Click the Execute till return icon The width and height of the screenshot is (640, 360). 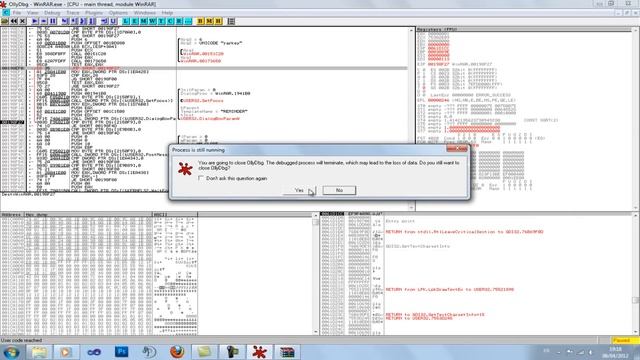pos(104,21)
